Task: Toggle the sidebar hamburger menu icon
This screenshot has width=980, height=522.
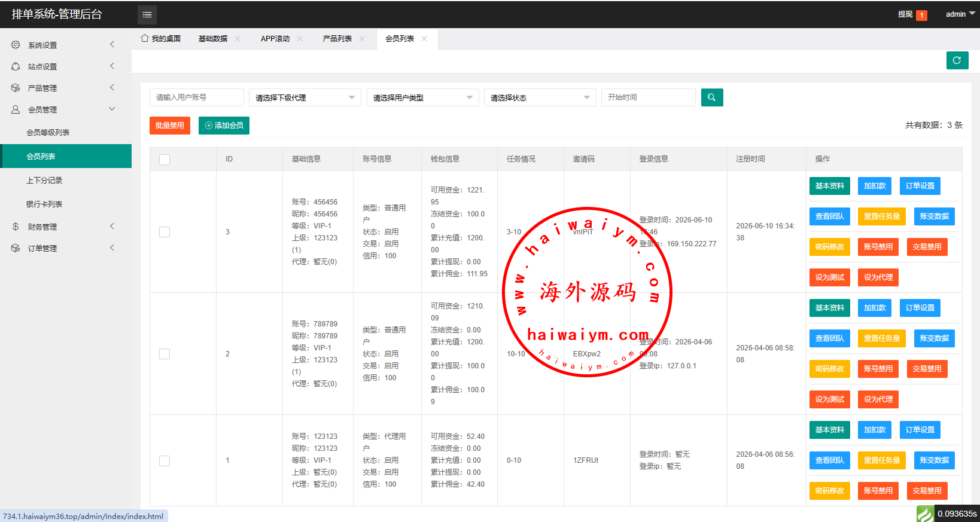Action: point(147,14)
